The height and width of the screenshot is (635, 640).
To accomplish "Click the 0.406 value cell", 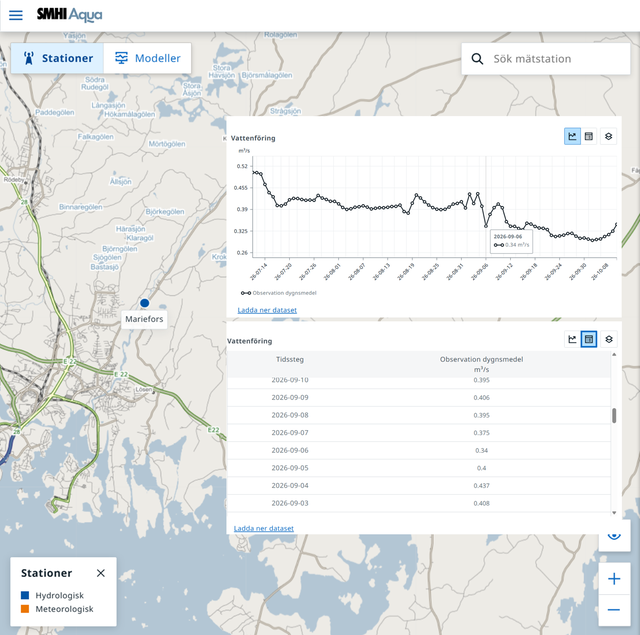I will point(482,397).
